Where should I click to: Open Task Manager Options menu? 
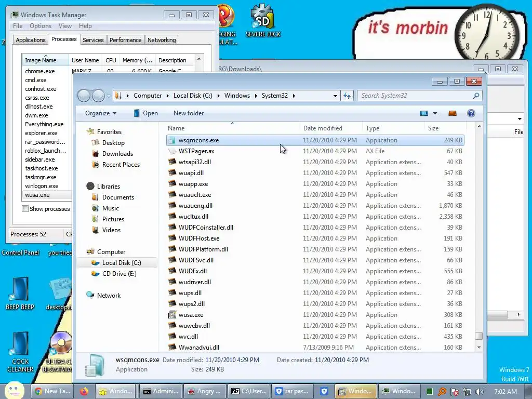tap(41, 26)
